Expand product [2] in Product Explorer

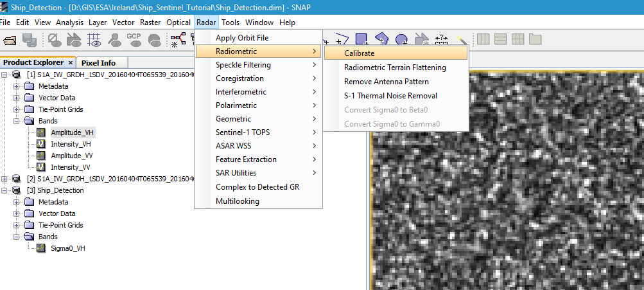click(x=5, y=179)
